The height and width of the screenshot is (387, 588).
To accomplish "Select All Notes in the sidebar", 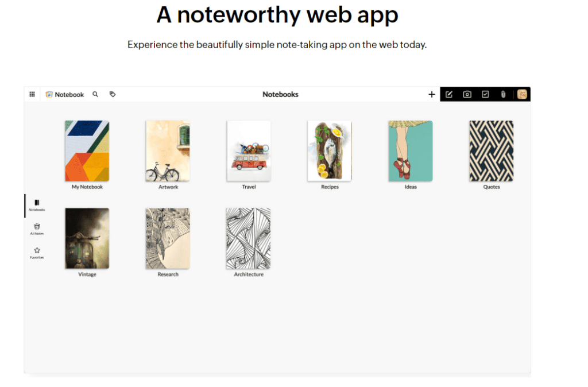I will [37, 228].
